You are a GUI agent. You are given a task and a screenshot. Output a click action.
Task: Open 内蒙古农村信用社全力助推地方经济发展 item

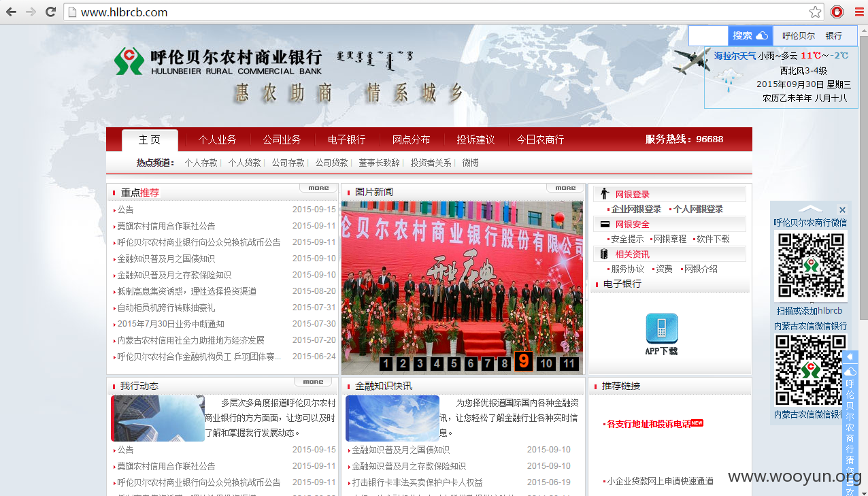[x=190, y=340]
